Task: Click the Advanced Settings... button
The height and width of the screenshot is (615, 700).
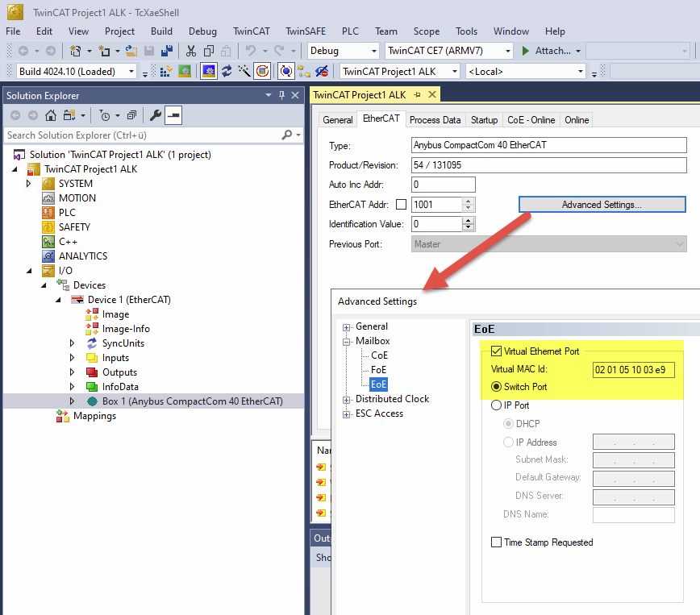Action: click(x=602, y=205)
